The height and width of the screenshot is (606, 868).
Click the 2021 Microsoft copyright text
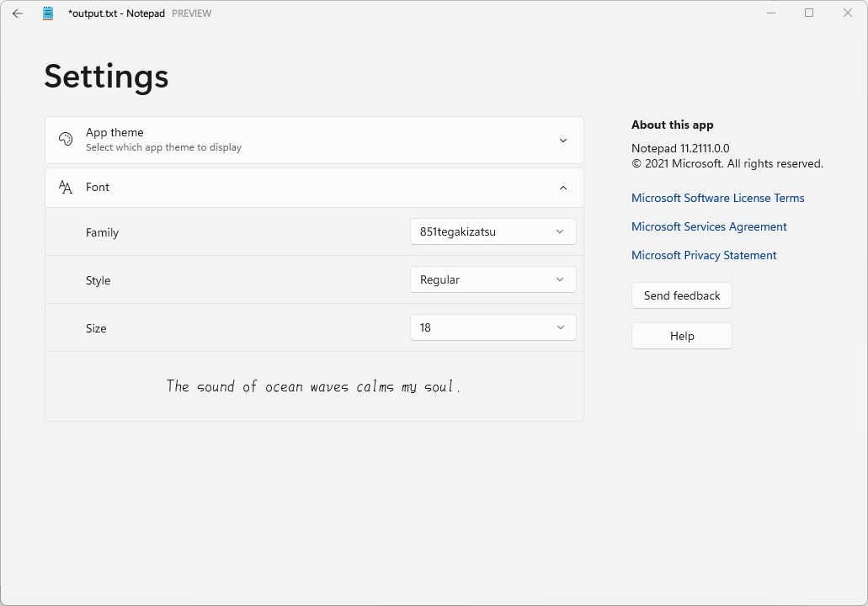(x=727, y=164)
